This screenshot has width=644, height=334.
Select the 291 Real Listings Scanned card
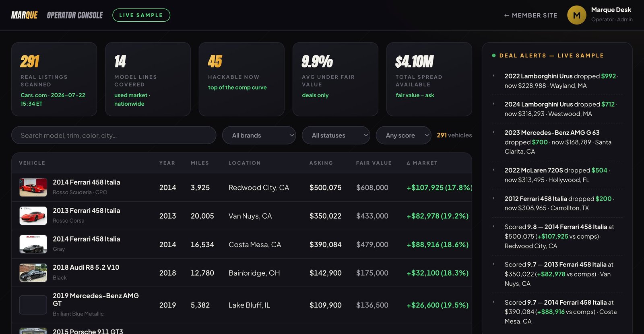[54, 79]
